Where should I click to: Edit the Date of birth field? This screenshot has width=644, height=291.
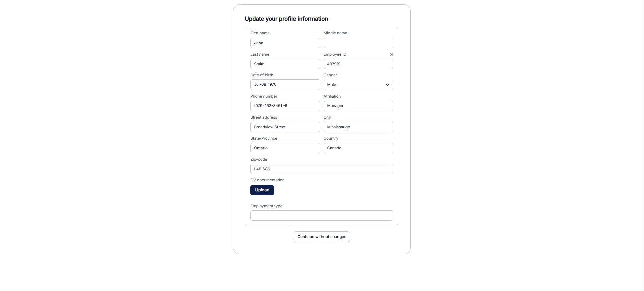click(x=285, y=85)
